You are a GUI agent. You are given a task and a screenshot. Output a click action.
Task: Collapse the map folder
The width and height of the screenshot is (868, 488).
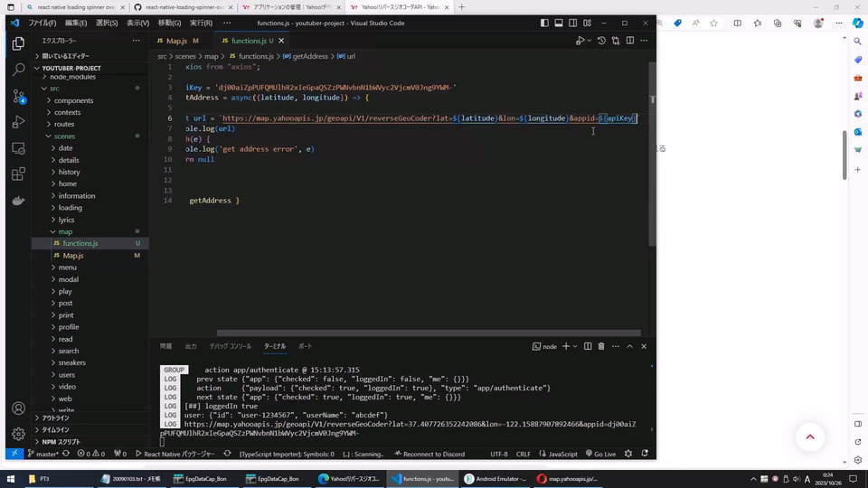pos(65,231)
